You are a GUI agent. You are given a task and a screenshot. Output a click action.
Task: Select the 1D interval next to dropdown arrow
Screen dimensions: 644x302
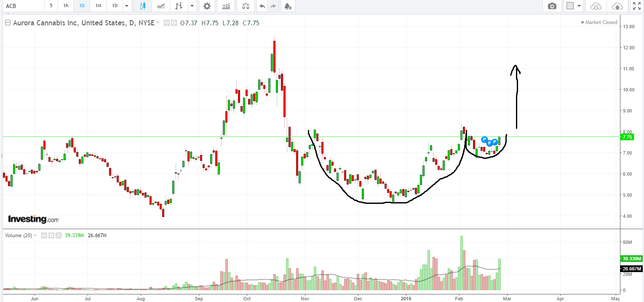coord(115,6)
